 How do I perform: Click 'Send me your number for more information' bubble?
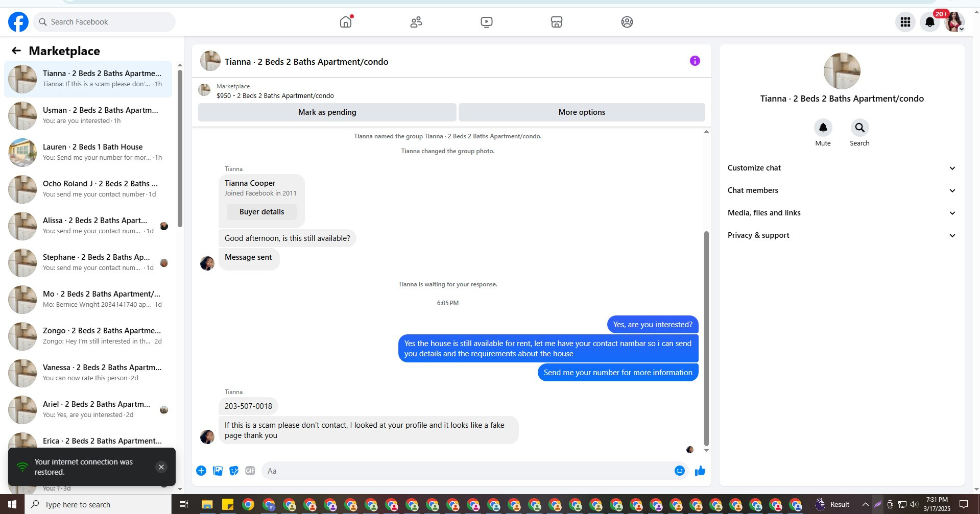click(x=618, y=373)
